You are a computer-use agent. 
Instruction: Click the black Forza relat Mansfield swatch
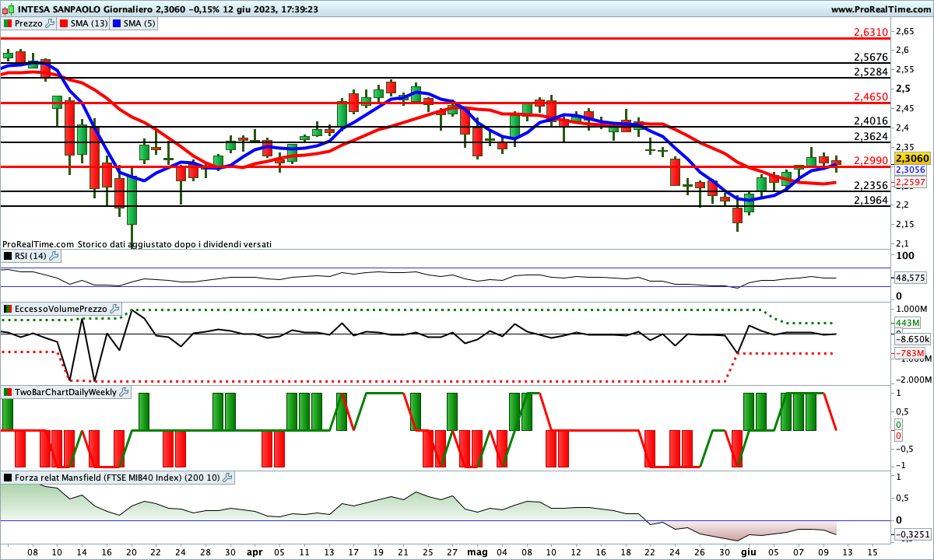pos(8,478)
